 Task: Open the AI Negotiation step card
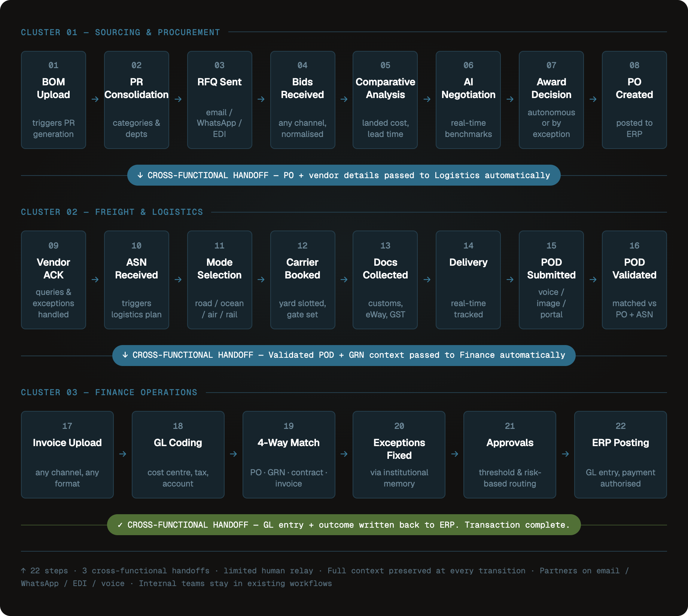[x=468, y=100]
